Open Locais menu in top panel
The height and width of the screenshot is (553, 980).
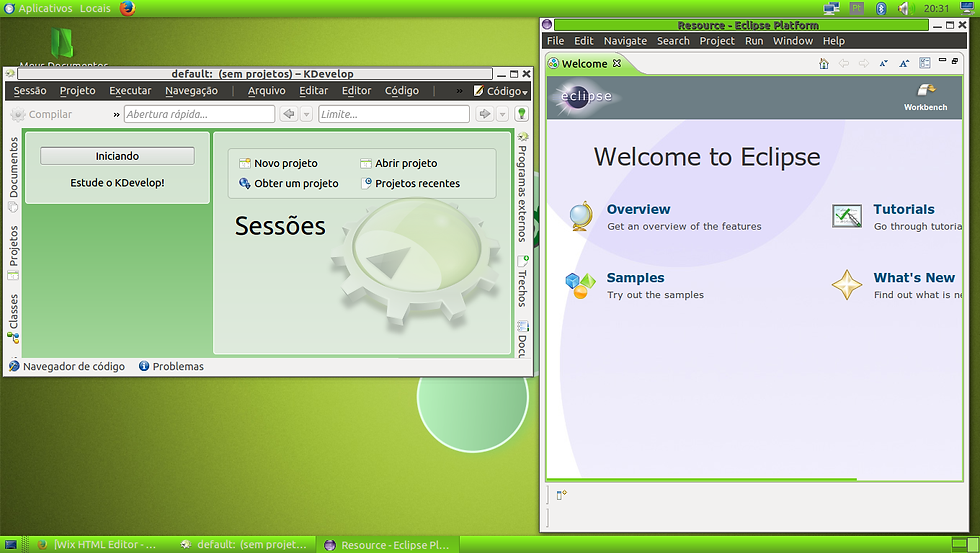pos(95,8)
